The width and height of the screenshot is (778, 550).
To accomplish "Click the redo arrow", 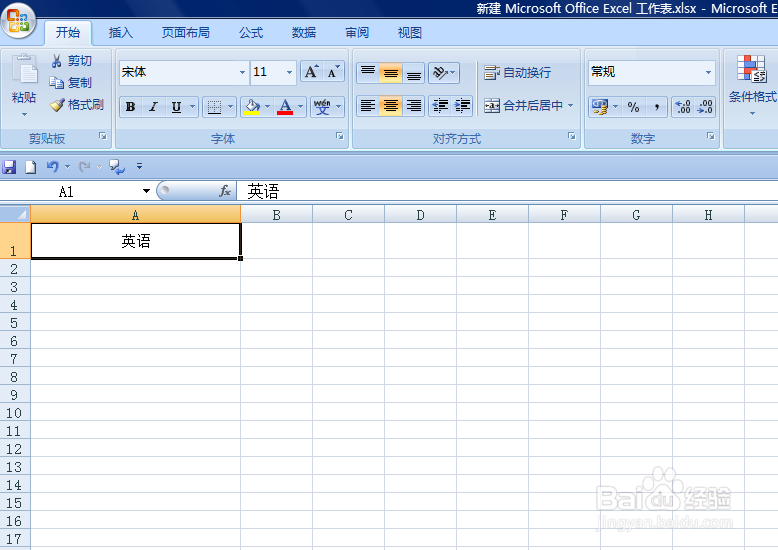I will [x=85, y=167].
